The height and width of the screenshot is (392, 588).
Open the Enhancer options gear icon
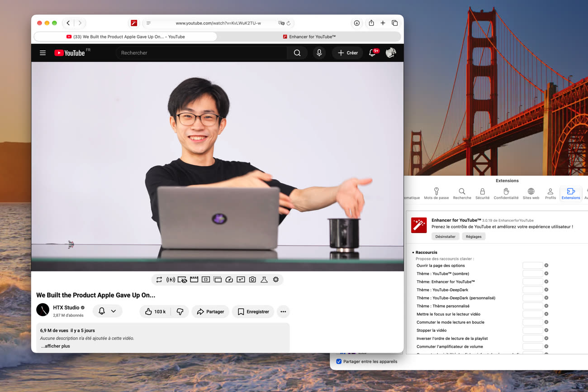click(276, 280)
